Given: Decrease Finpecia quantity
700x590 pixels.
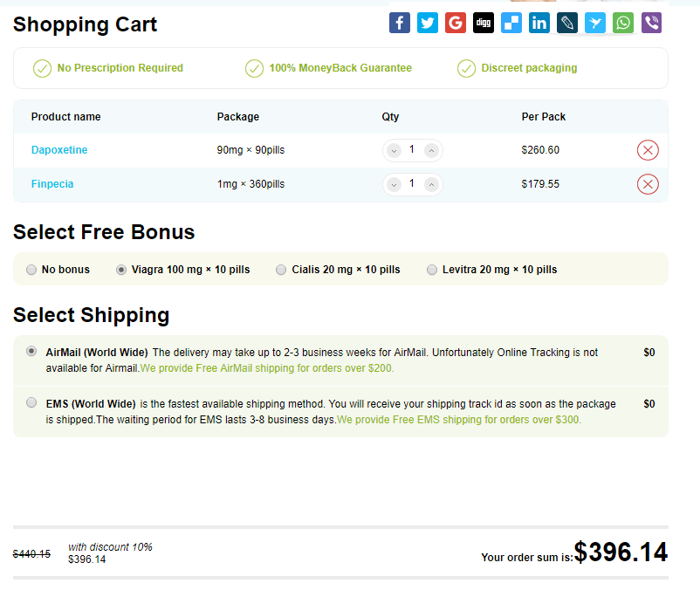Looking at the screenshot, I should pyautogui.click(x=394, y=184).
